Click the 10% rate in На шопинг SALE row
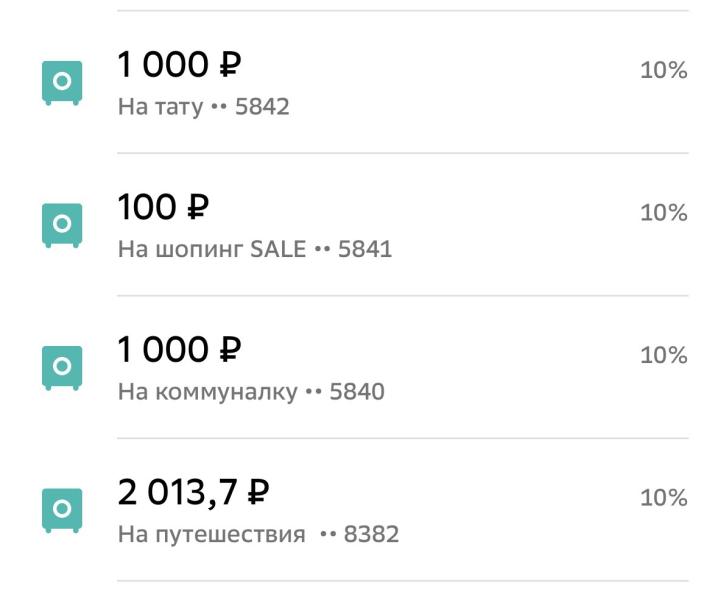Image resolution: width=717 pixels, height=600 pixels. click(663, 213)
